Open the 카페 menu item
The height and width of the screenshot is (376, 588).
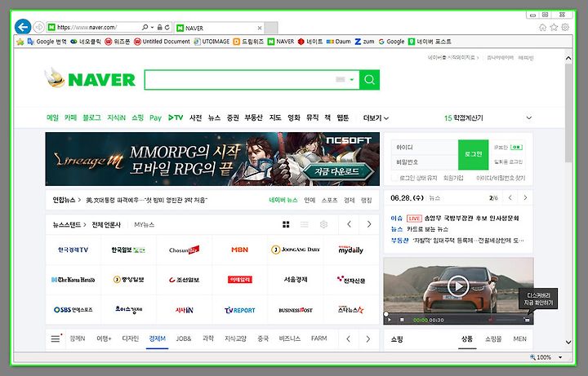coord(70,117)
